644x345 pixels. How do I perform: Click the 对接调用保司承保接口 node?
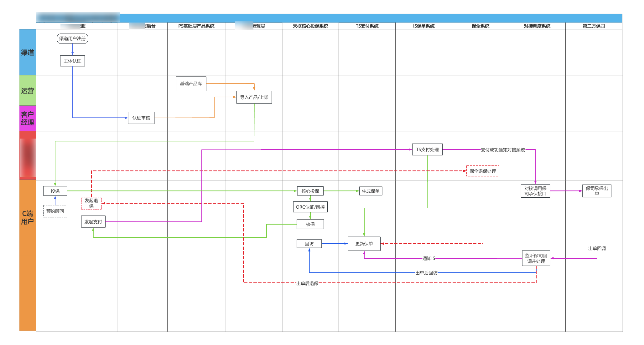click(536, 191)
